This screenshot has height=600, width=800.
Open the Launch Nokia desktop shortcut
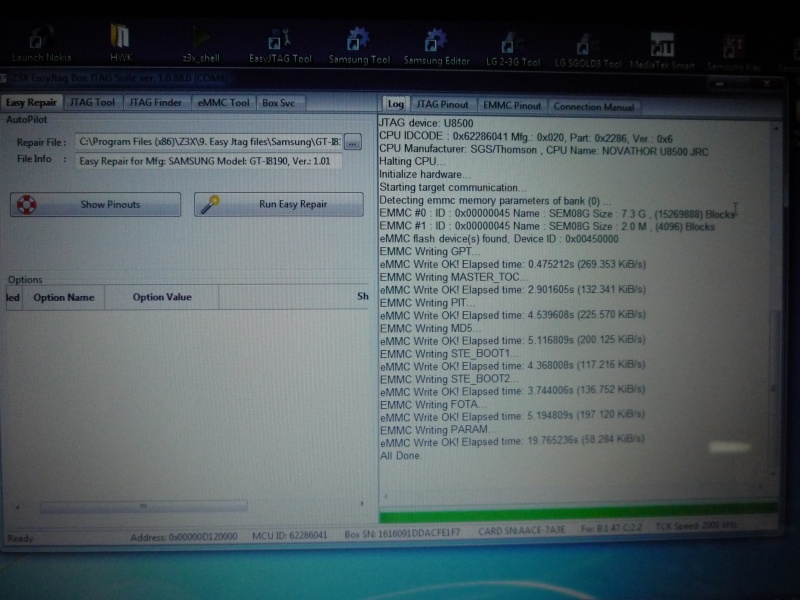(41, 44)
